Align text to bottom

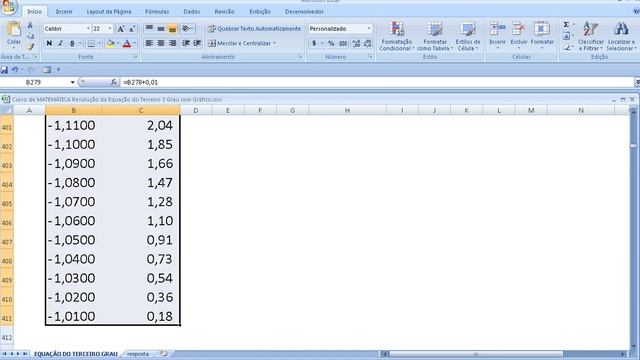(x=172, y=29)
